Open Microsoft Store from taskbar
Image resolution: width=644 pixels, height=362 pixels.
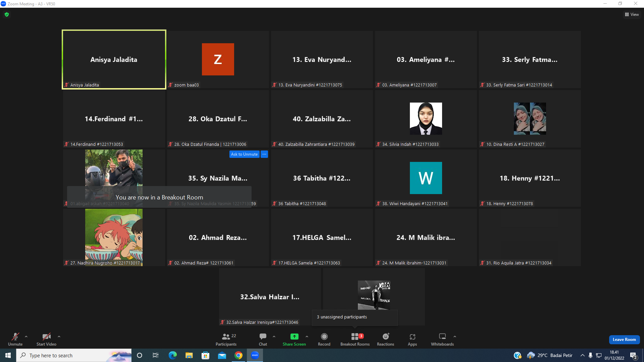205,355
